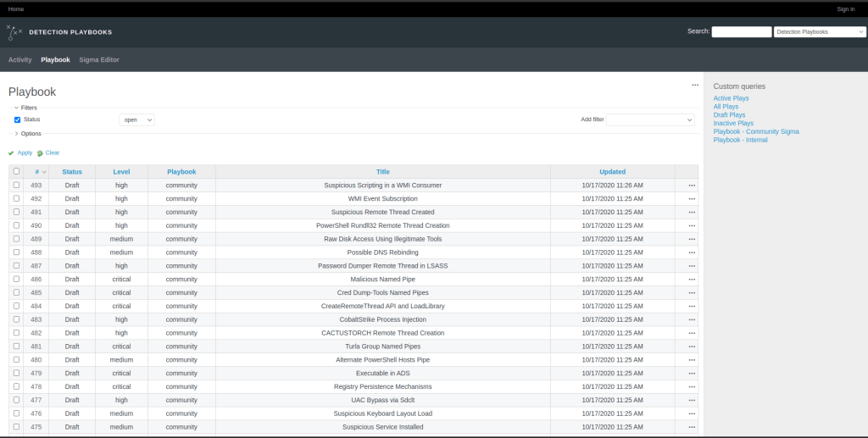
Task: Click the Clear filter refresh icon
Action: tap(40, 153)
